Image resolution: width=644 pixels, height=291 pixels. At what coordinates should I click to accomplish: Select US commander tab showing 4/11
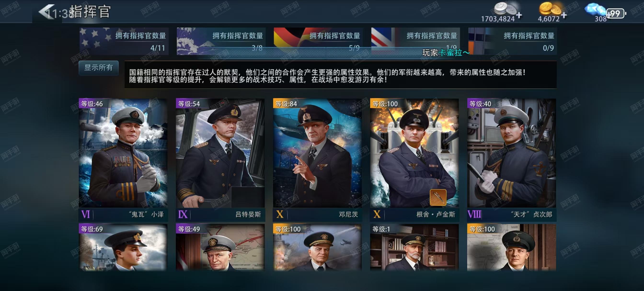click(124, 41)
